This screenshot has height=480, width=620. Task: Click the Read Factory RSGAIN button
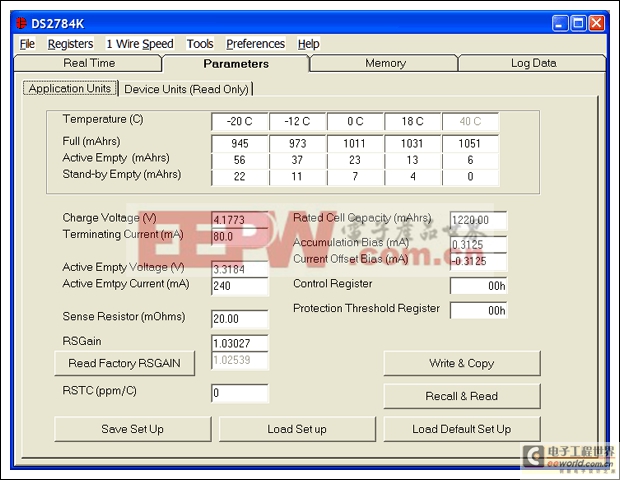click(x=125, y=363)
